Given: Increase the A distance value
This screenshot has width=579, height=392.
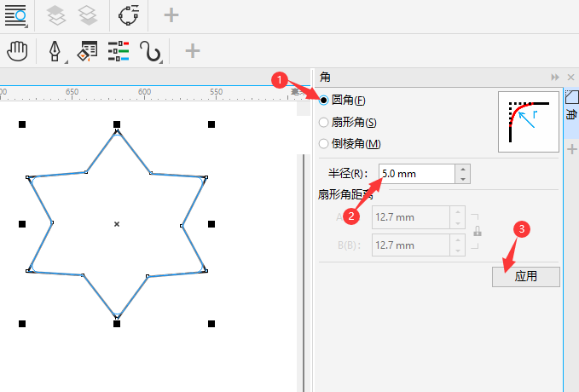Looking at the screenshot, I should (458, 212).
